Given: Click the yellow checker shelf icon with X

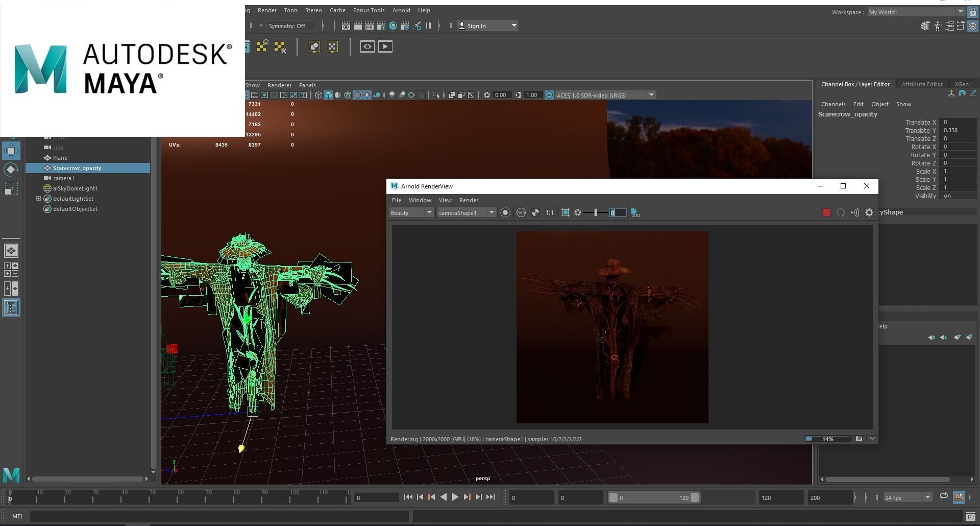Looking at the screenshot, I should [280, 47].
